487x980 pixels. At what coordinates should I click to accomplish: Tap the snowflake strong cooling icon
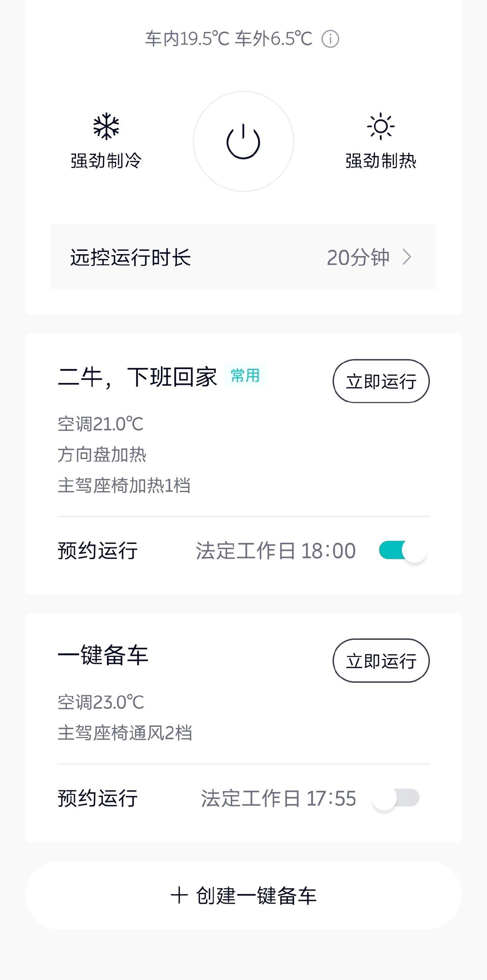[106, 126]
